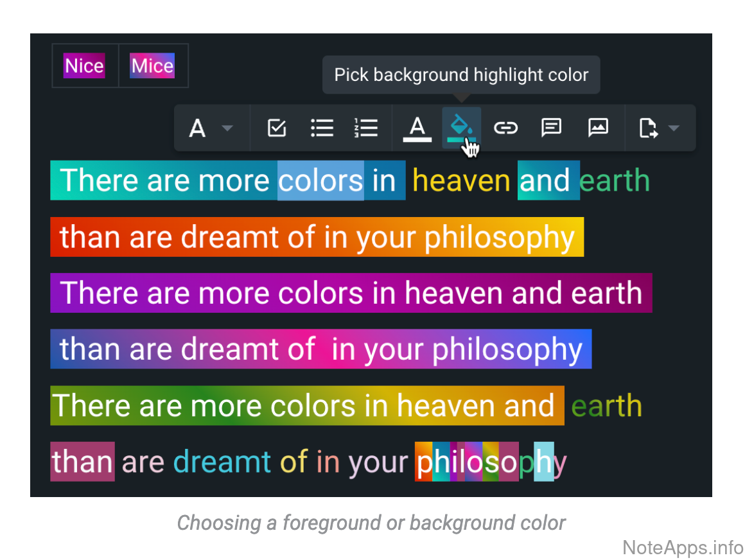The width and height of the screenshot is (745, 560).
Task: Expand the dropdown arrow beside text style A
Action: click(x=227, y=128)
